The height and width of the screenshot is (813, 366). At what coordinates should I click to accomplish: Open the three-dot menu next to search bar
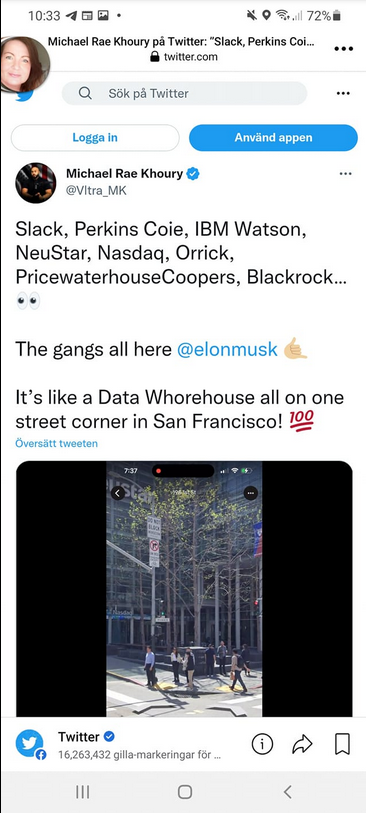click(343, 93)
